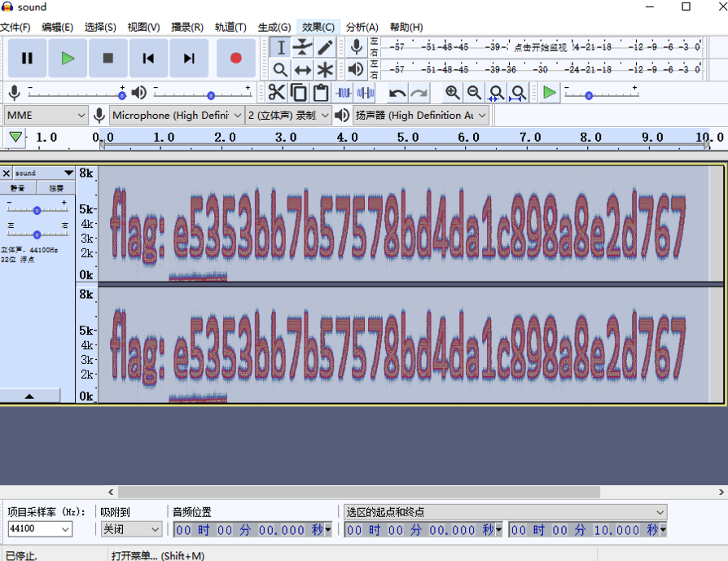
Task: Click 点击开始监视 to start monitoring
Action: pos(540,47)
